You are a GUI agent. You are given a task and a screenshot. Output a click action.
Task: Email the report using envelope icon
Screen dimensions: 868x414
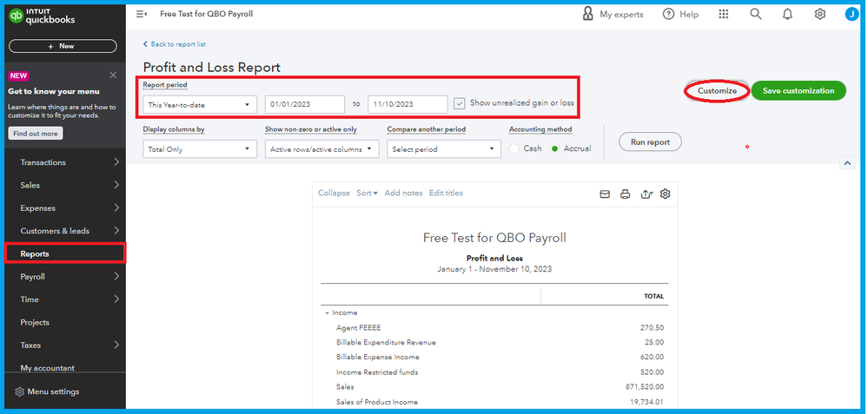[x=605, y=194]
